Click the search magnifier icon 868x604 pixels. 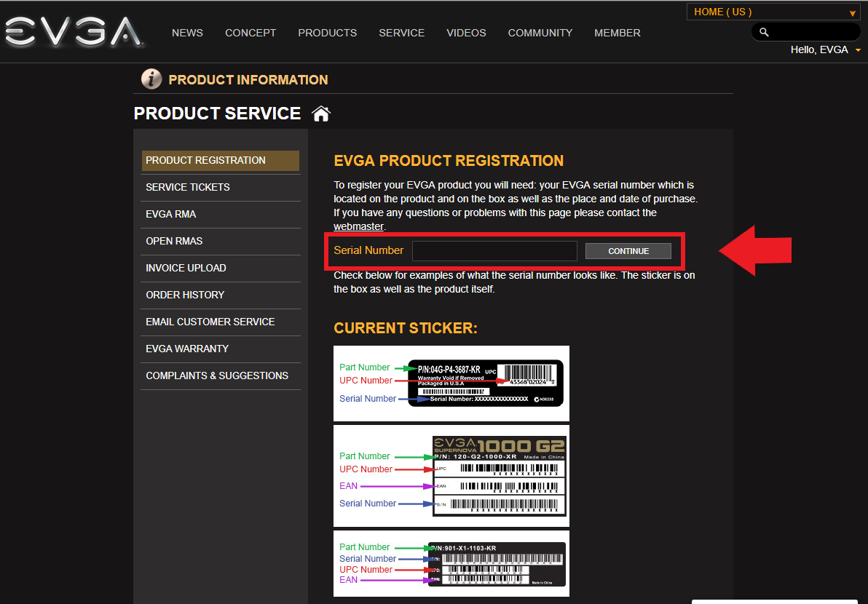764,32
